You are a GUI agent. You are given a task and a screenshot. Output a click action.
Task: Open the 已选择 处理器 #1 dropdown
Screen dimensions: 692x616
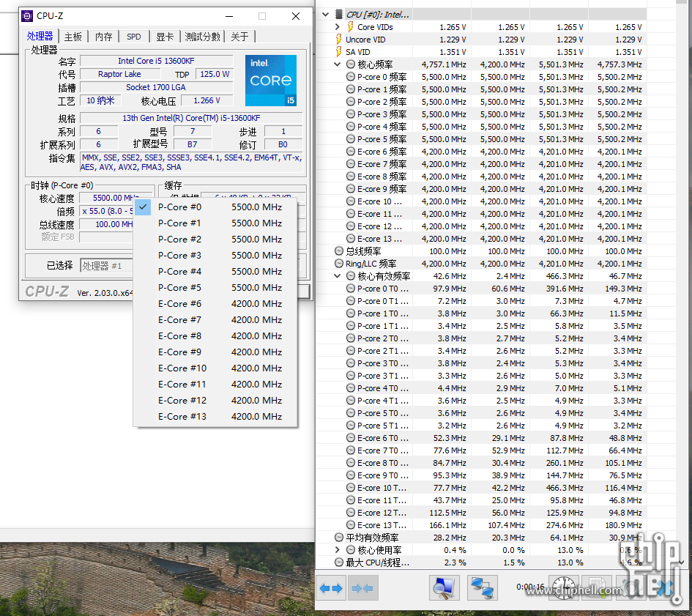[106, 266]
